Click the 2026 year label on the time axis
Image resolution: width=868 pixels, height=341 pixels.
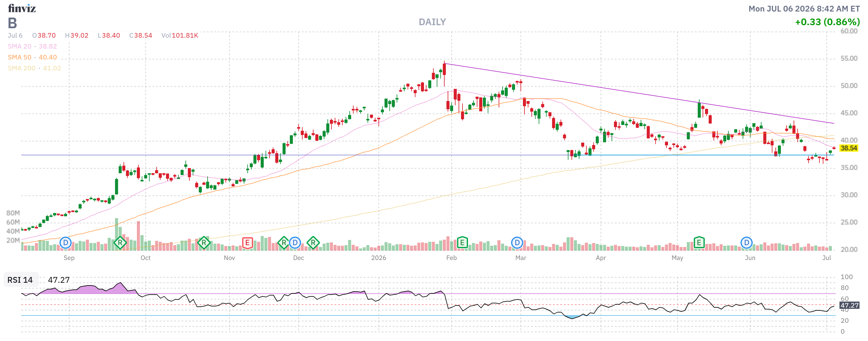(379, 258)
